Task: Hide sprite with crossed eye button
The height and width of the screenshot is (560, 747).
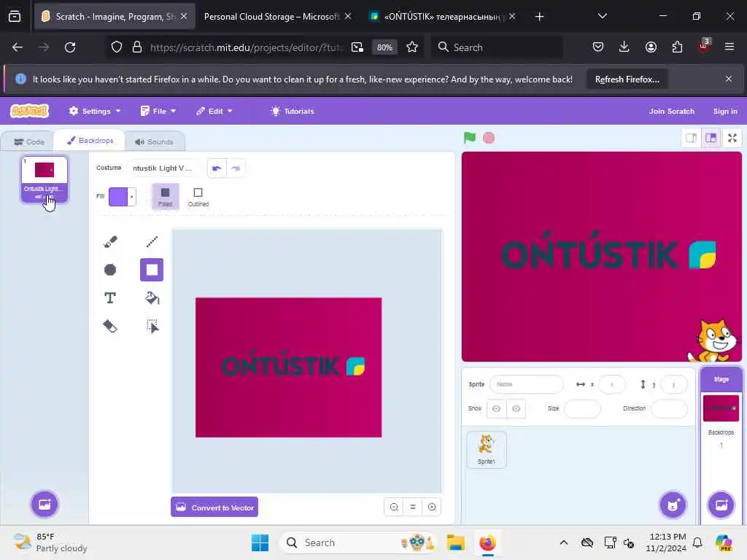Action: tap(516, 408)
